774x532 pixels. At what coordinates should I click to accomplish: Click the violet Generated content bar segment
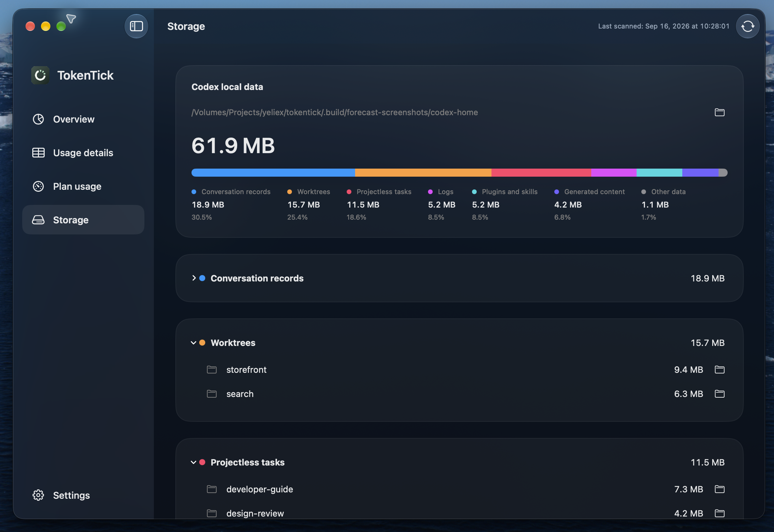click(700, 173)
